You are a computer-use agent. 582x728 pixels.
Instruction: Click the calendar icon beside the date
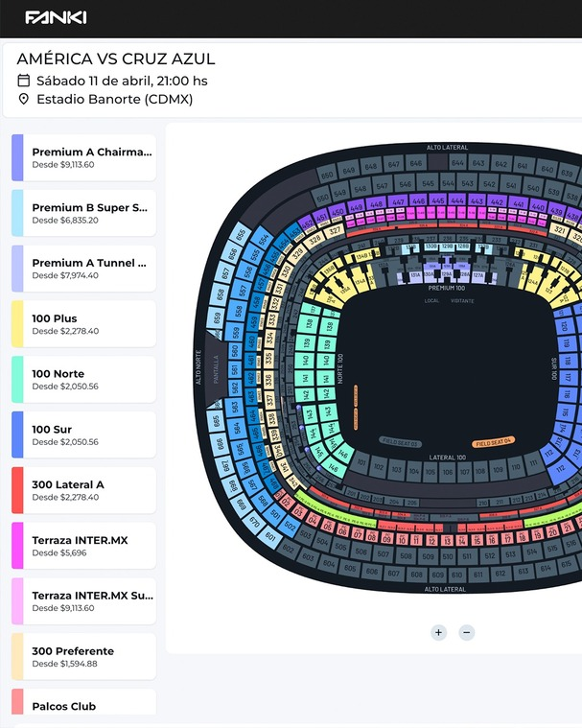tap(24, 81)
